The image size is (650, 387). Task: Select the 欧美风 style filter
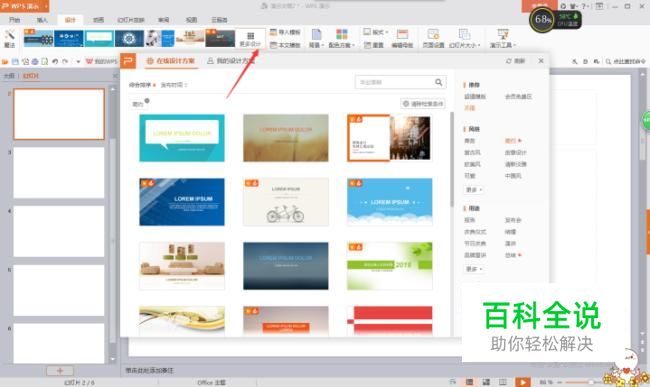[472, 164]
